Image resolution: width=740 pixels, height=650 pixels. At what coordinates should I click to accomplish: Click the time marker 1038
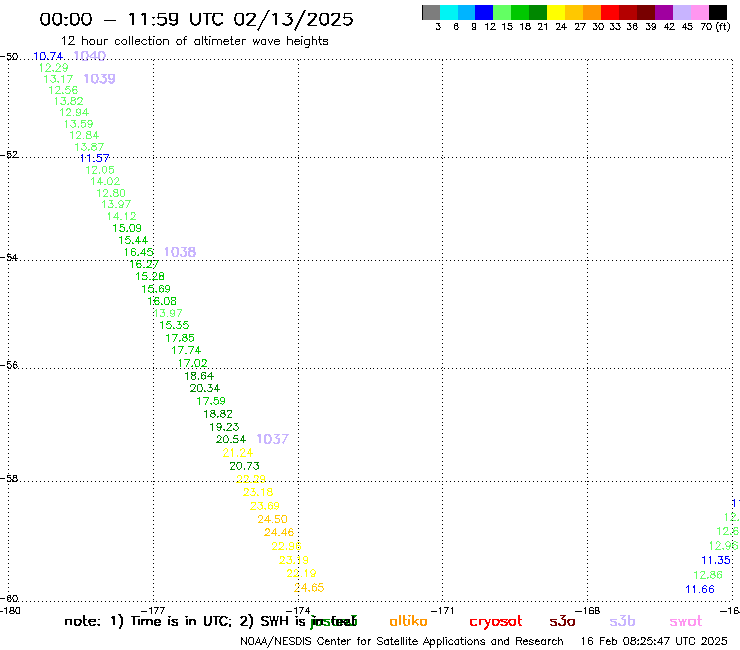pos(180,252)
